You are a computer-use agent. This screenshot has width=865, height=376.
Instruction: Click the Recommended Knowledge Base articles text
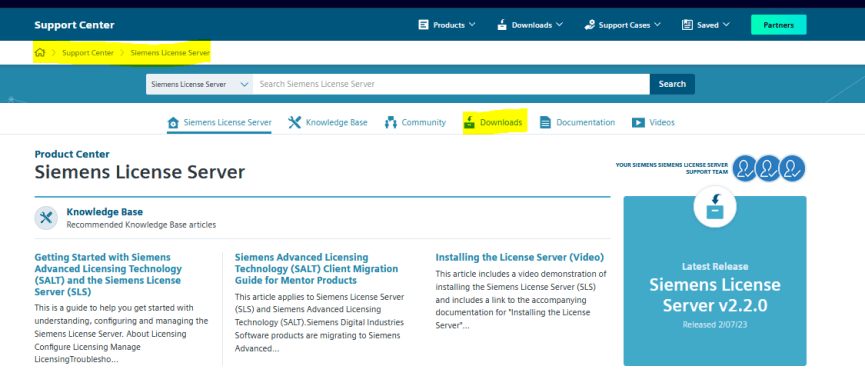point(141,225)
